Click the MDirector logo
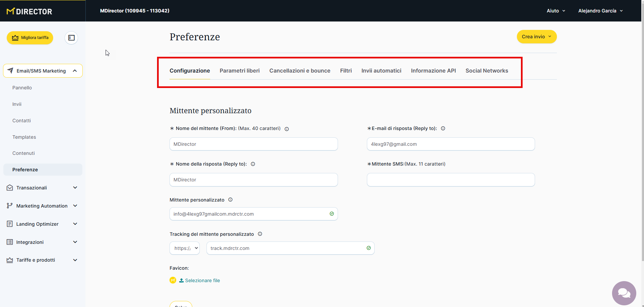 pos(30,11)
